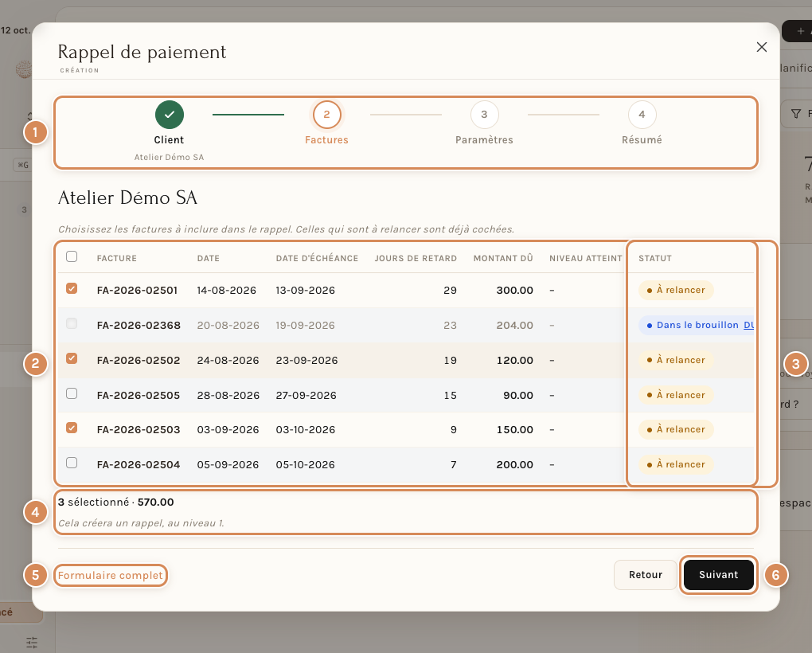Click invoice number FA-2026-02503

[x=139, y=430]
